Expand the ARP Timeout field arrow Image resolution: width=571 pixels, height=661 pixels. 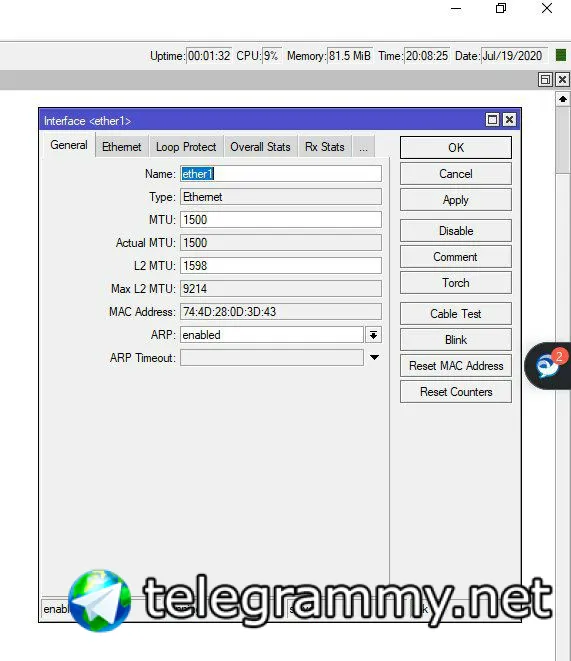tap(374, 357)
